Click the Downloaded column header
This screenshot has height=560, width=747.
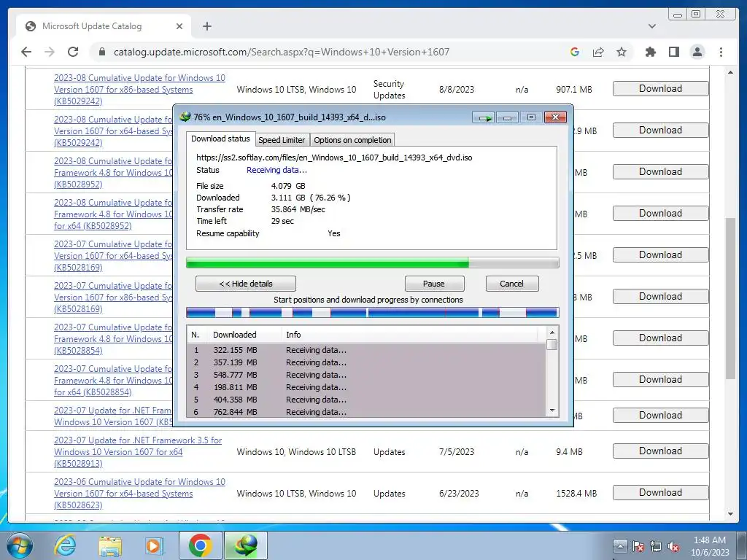pyautogui.click(x=245, y=335)
